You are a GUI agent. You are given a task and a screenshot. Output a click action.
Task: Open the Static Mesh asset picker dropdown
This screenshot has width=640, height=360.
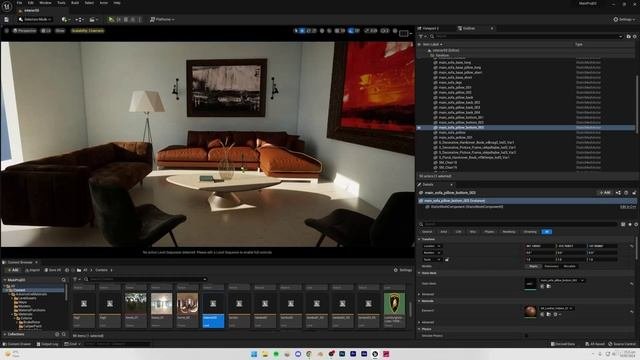tap(562, 280)
